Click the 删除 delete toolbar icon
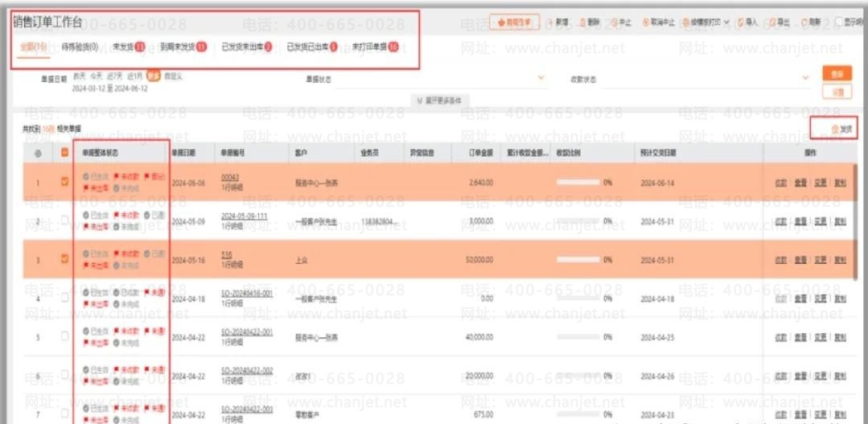 coord(583,23)
